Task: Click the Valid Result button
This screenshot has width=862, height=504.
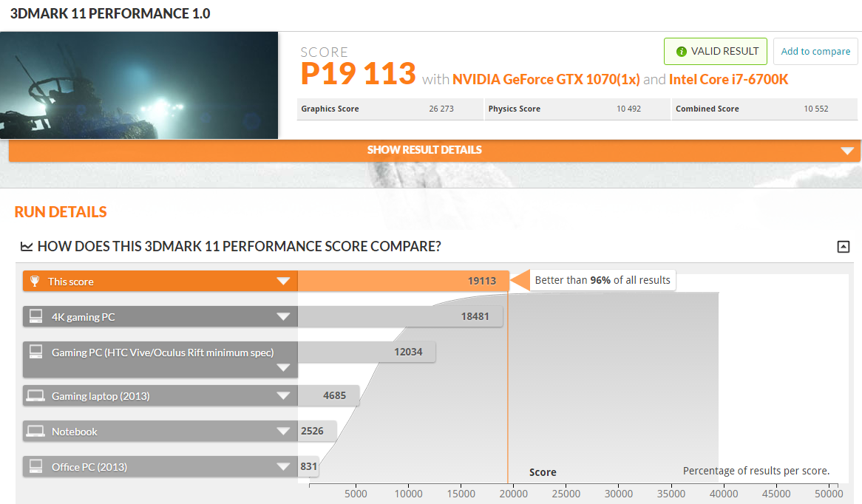Action: pos(715,51)
